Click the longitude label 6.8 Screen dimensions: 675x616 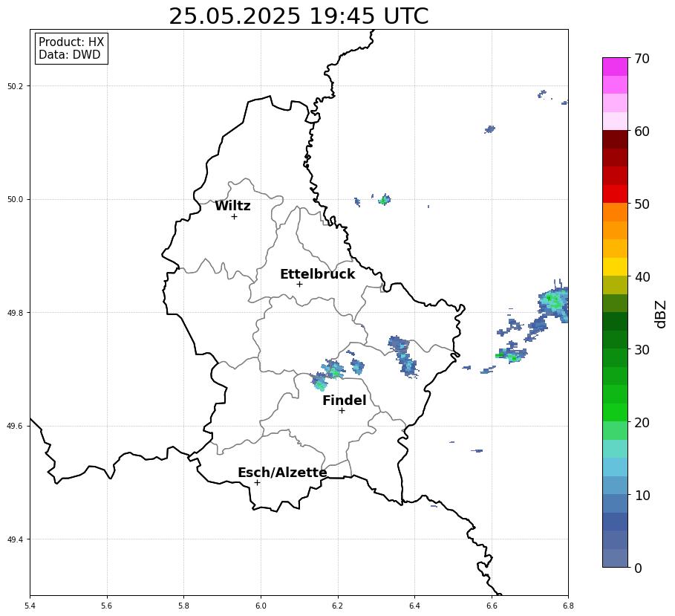(x=568, y=606)
